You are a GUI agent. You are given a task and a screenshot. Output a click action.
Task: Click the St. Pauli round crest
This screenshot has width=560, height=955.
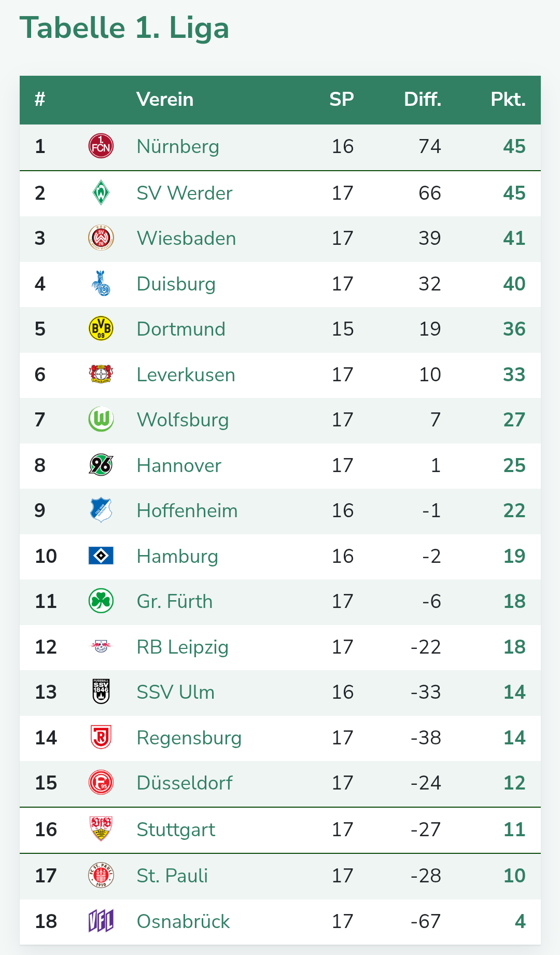[x=101, y=876]
